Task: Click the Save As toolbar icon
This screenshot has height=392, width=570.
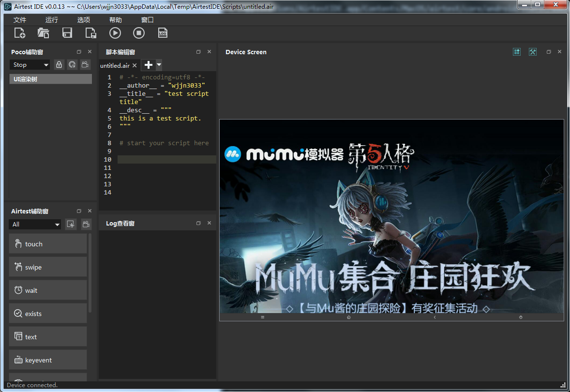Action: tap(91, 33)
